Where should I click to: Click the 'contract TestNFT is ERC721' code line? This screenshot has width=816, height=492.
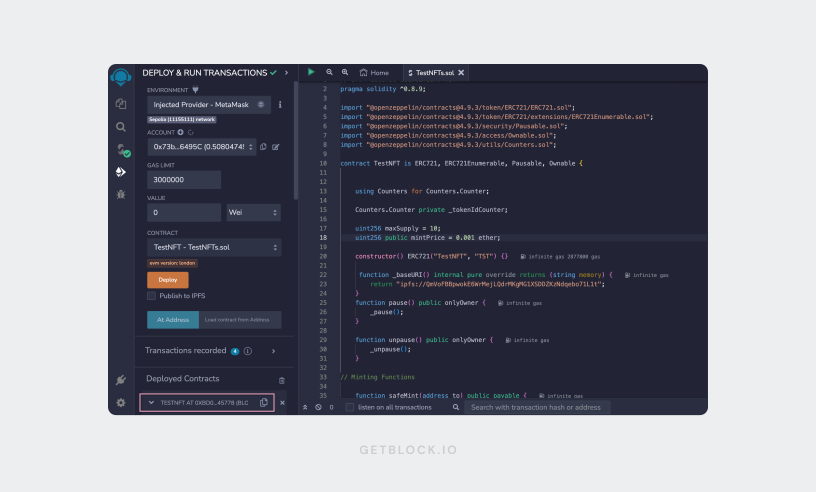click(x=462, y=163)
